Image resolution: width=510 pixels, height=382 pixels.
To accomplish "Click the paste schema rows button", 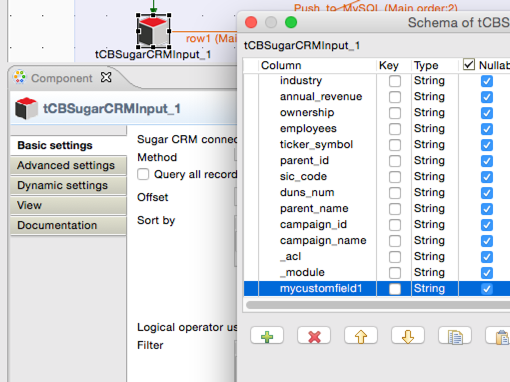I will pos(499,335).
